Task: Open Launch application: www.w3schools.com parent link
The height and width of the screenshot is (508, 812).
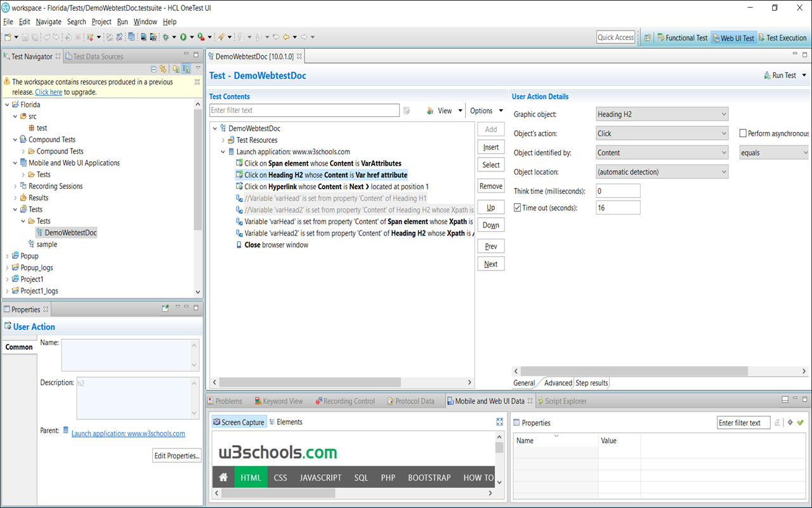Action: pyautogui.click(x=128, y=434)
